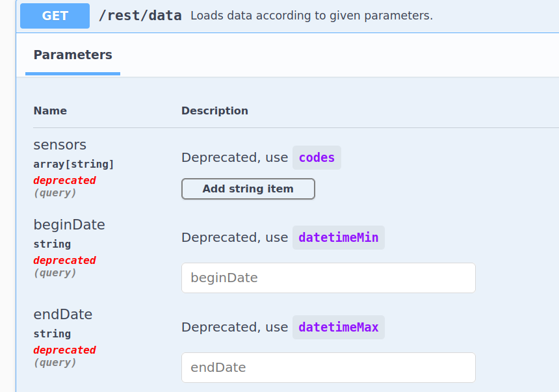Click the purple 'codes' code tag
Viewport: 559px width, 392px height.
(317, 157)
